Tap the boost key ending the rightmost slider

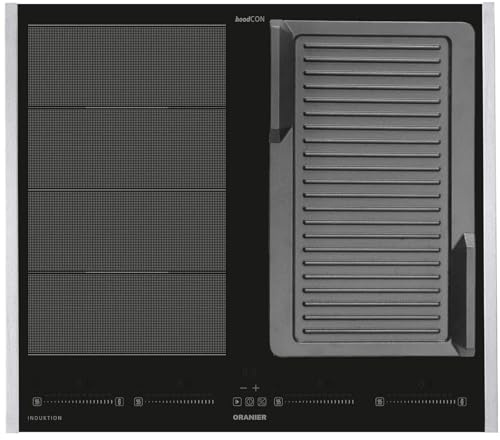(462, 402)
